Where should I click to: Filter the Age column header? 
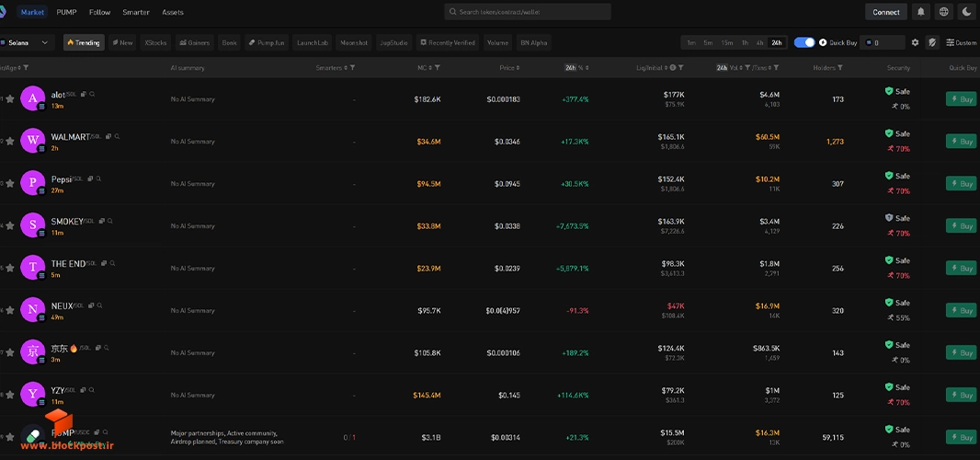click(x=26, y=67)
